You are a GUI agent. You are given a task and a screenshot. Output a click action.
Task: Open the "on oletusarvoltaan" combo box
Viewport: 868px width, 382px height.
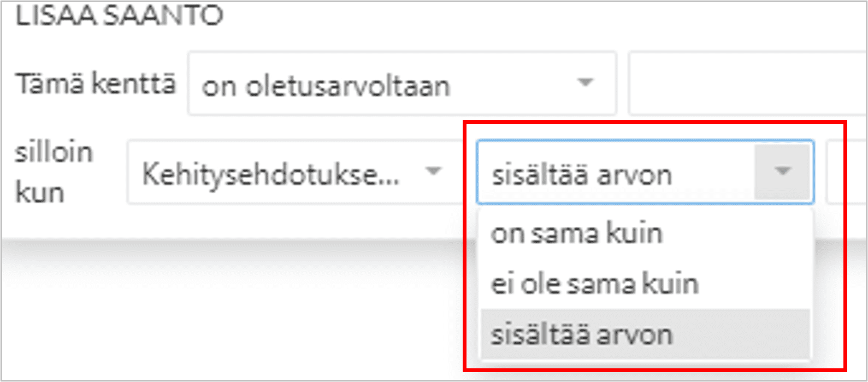click(401, 84)
